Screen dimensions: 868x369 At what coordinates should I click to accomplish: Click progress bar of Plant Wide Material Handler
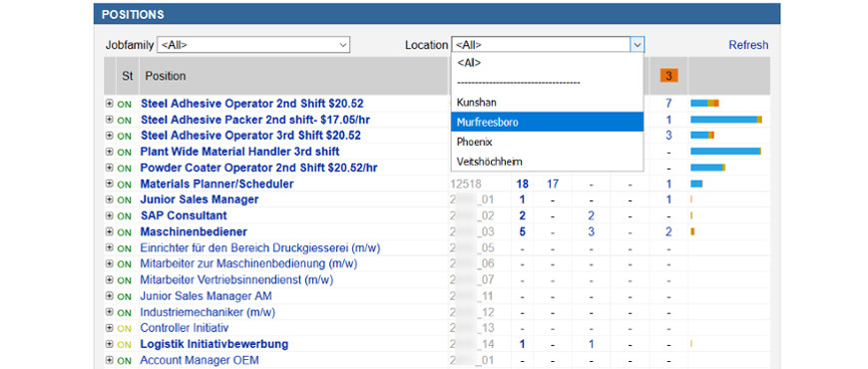[x=725, y=152]
